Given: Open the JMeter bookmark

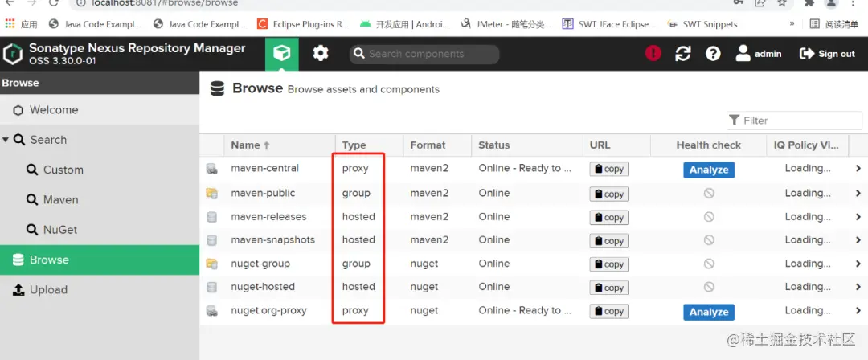Looking at the screenshot, I should click(506, 24).
